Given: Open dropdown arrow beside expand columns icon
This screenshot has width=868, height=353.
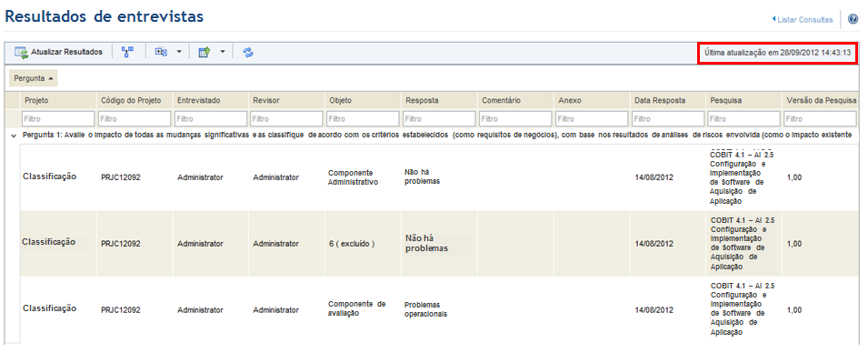Looking at the screenshot, I should coord(179,52).
